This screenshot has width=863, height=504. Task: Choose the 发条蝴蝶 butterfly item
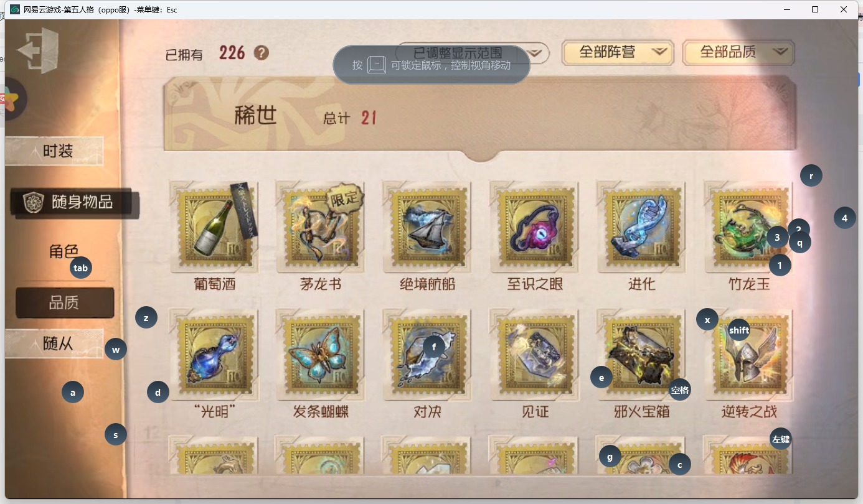point(321,356)
